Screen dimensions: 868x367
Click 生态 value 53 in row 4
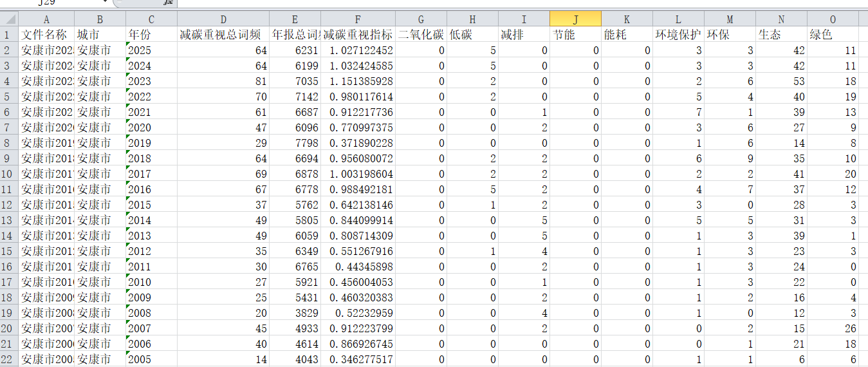781,81
